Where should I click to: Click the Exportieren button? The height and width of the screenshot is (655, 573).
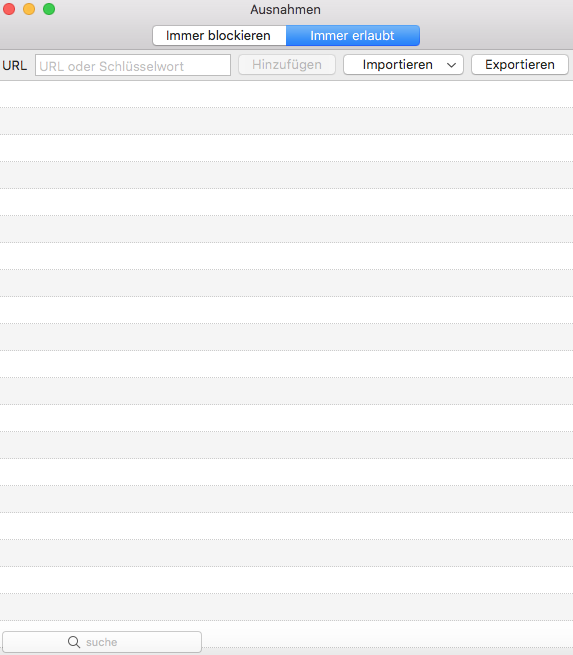pos(520,65)
